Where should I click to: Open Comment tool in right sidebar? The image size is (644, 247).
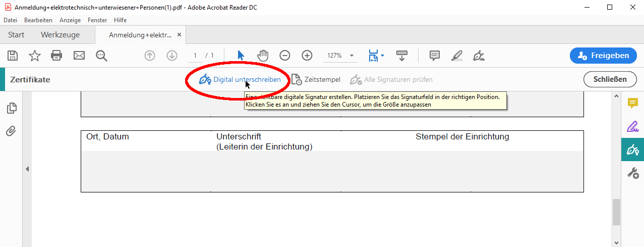[632, 103]
